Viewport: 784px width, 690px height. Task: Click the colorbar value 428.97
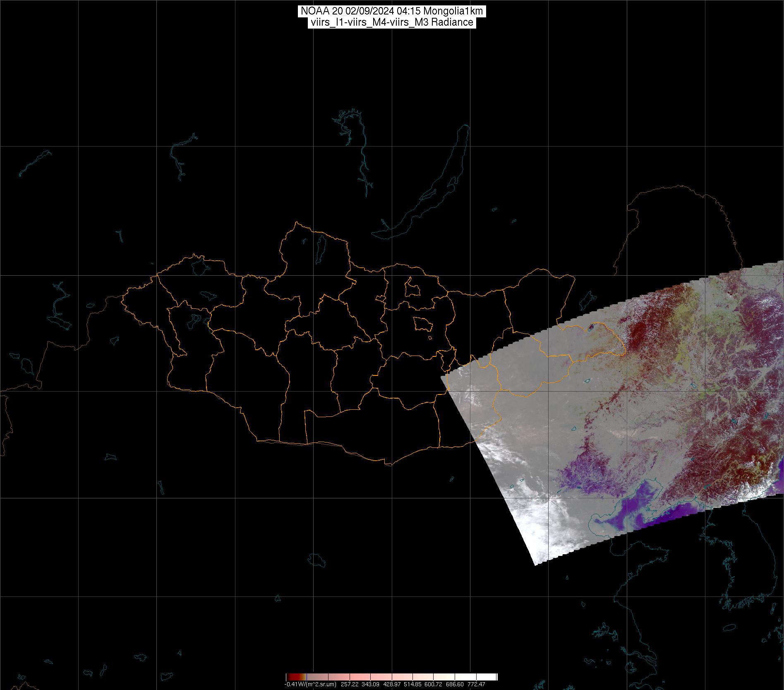392,684
